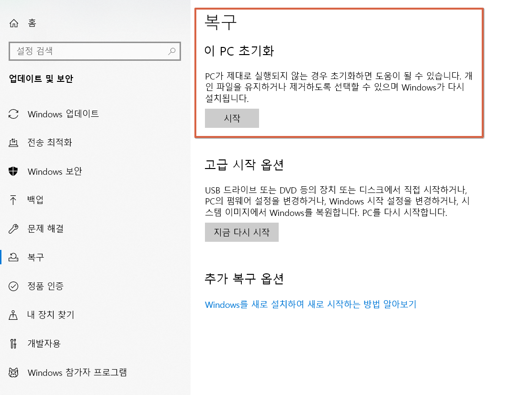The width and height of the screenshot is (532, 395).
Task: Click the 복구 recovery icon
Action: [13, 257]
